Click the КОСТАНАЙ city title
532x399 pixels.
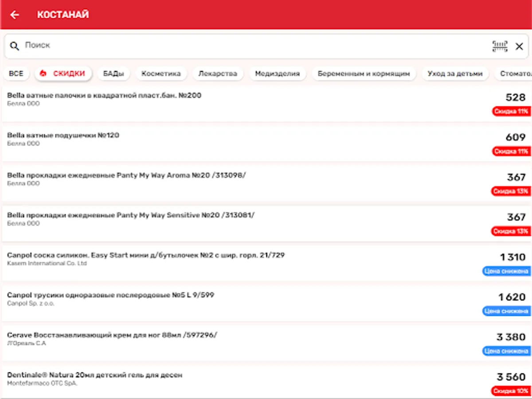pyautogui.click(x=63, y=15)
